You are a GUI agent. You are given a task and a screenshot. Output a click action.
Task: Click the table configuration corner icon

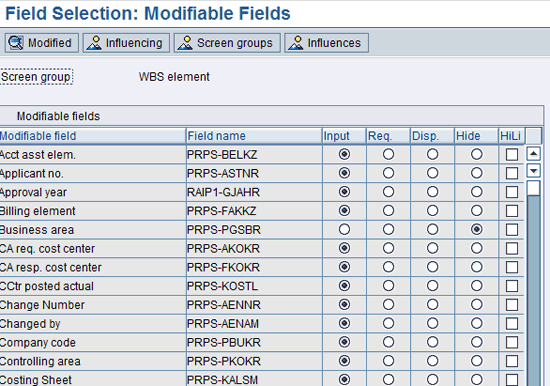click(x=534, y=136)
